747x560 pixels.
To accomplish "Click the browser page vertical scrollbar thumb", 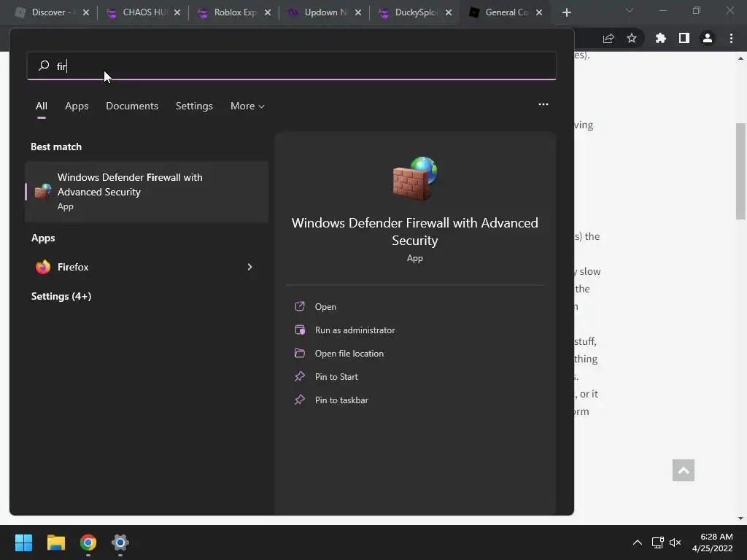I will click(x=741, y=171).
